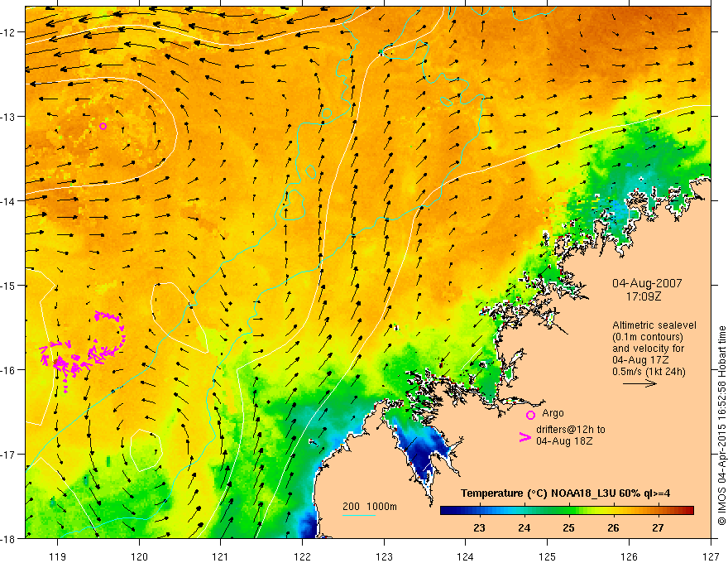Click the latitude axis label -14
This screenshot has width=728, height=563.
click(x=8, y=200)
